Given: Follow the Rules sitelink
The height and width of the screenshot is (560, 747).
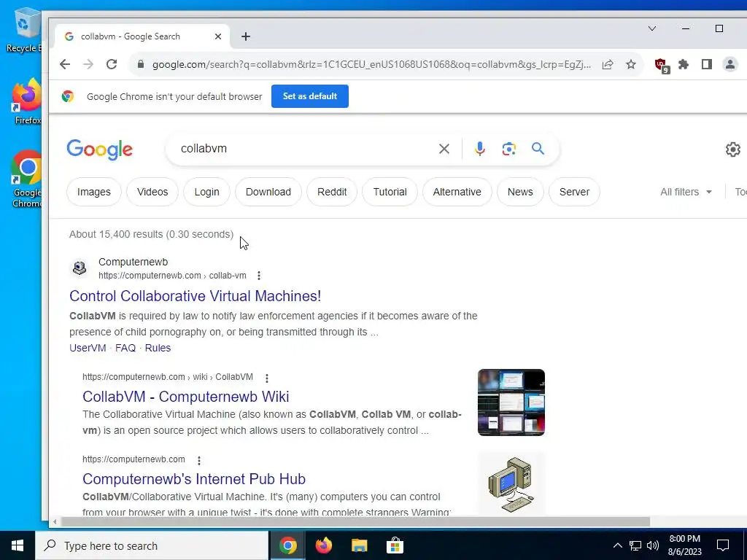Looking at the screenshot, I should pos(158,348).
